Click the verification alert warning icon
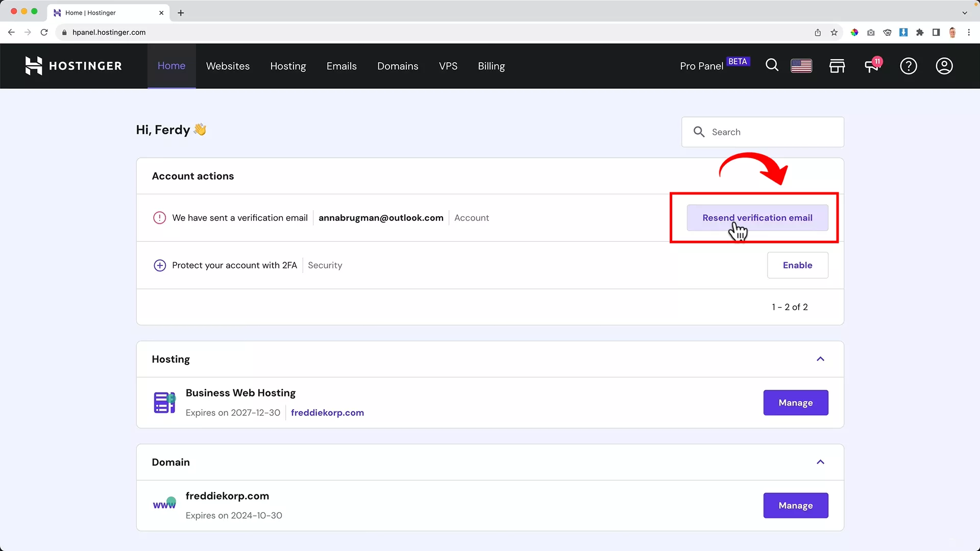The height and width of the screenshot is (551, 980). coord(159,218)
